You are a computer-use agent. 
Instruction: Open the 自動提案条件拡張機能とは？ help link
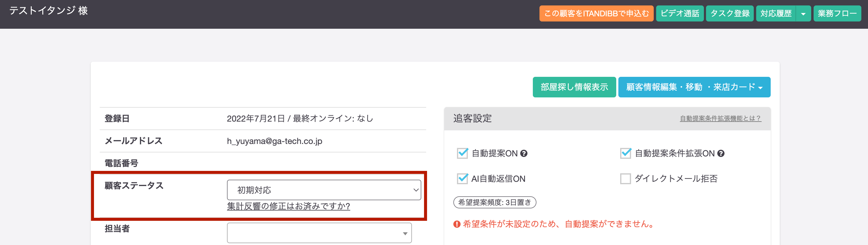[x=721, y=118]
